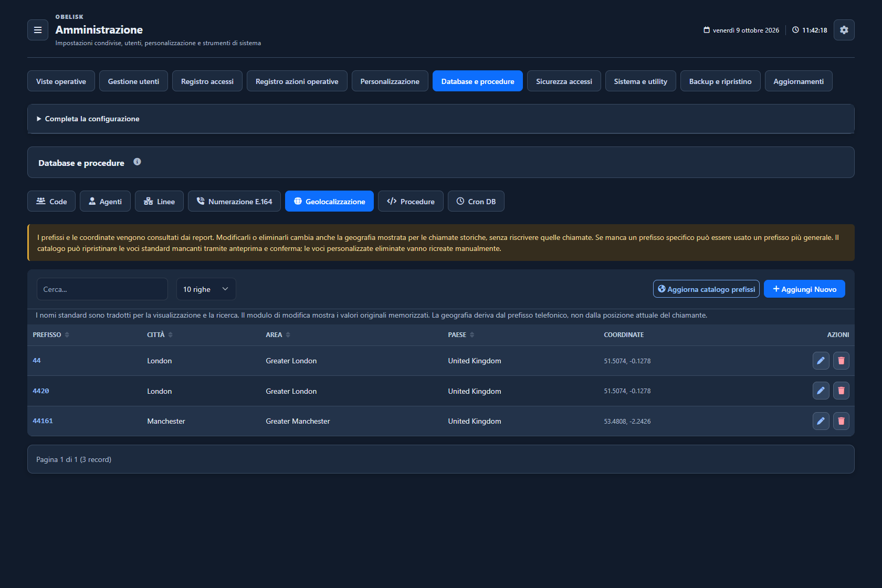This screenshot has height=588, width=882.
Task: Select the Geolocalizzazione sub-tab
Action: 329,201
